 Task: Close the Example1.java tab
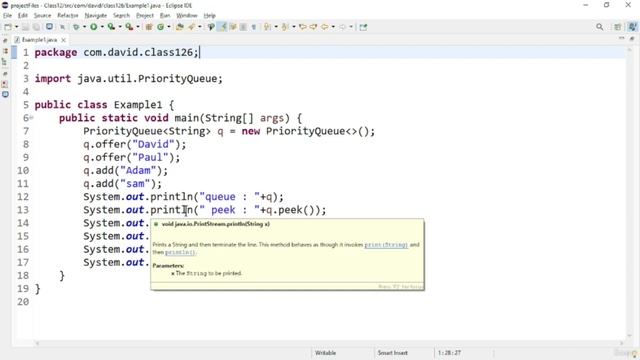(x=63, y=40)
